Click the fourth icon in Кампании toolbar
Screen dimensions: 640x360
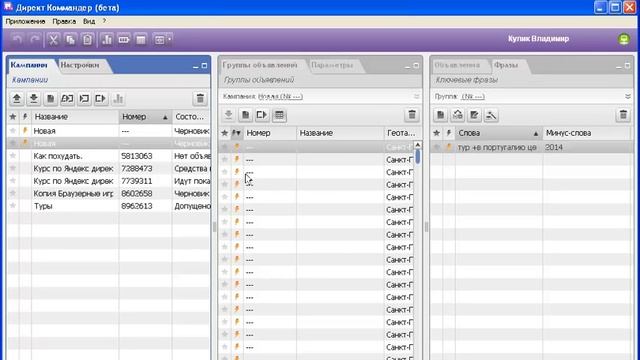point(67,99)
